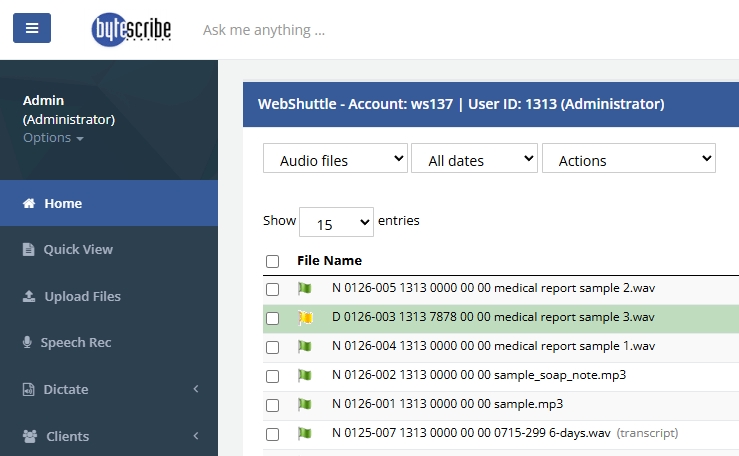Click the hamburger menu button
739x456 pixels.
coord(32,28)
